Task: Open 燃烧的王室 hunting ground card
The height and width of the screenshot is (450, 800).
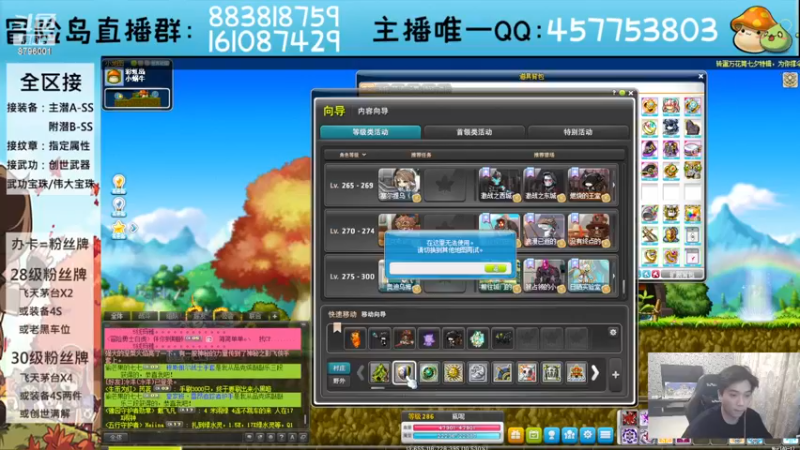Action: 588,184
